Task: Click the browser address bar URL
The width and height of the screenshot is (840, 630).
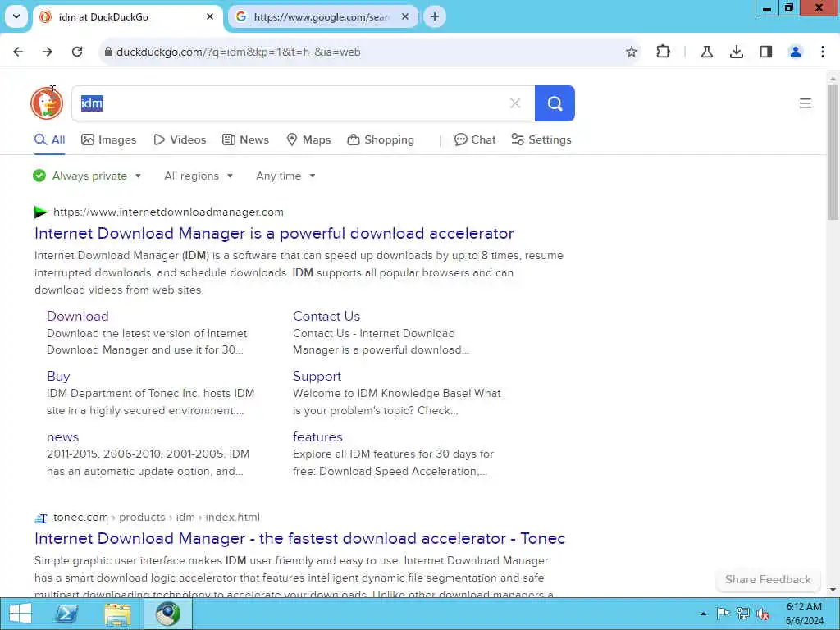Action: [239, 52]
